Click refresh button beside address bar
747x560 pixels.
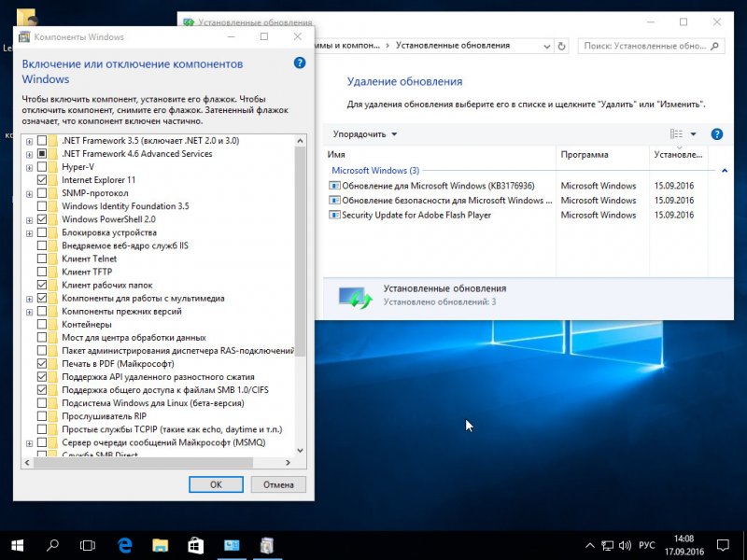pyautogui.click(x=562, y=46)
